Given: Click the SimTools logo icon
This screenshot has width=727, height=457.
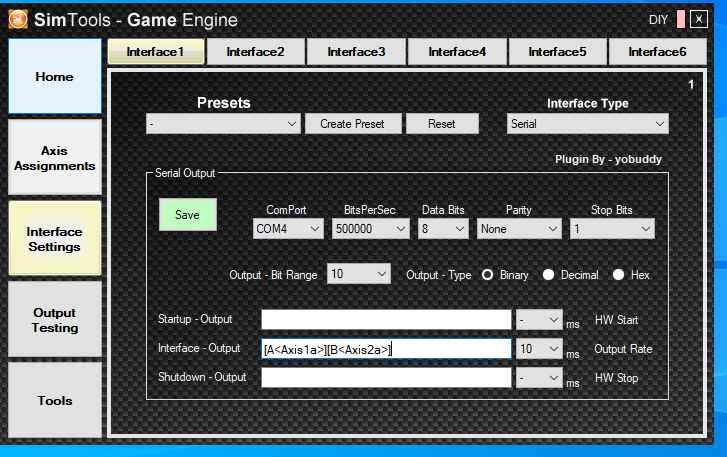Looking at the screenshot, I should [x=18, y=19].
